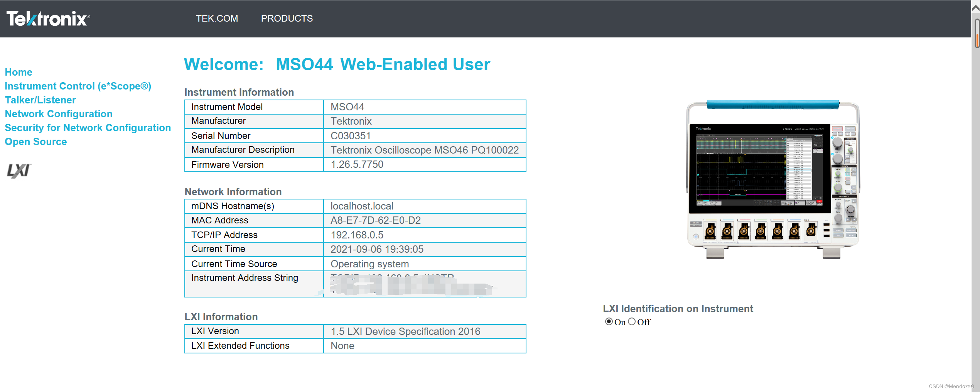Screen dimensions: 980x392
Task: Click the 'Instrument Model' label cell
Action: pos(254,107)
